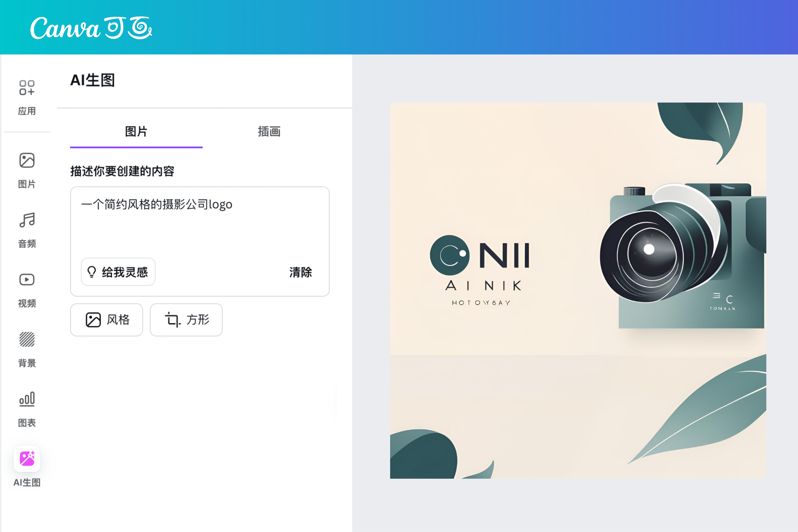Click the crop icon on 方形 button

pos(173,320)
